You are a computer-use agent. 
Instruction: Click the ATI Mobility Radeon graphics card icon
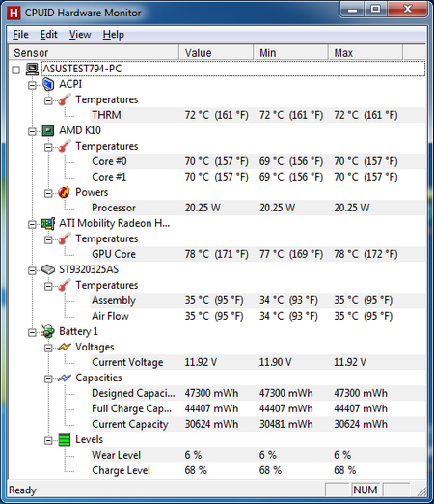(48, 223)
